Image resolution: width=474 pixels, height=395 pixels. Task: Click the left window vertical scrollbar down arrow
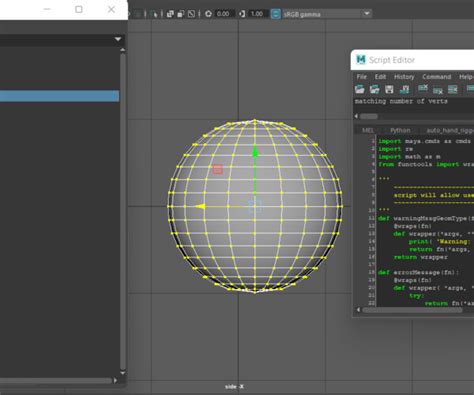(123, 373)
